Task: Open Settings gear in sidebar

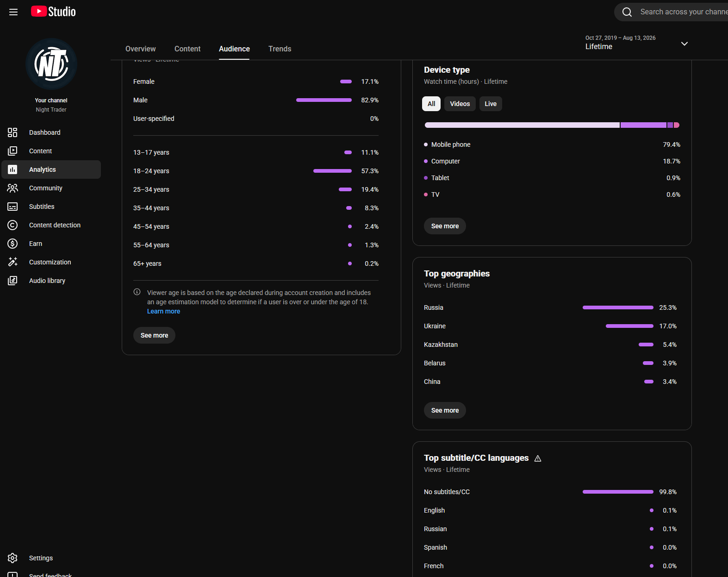Action: point(12,558)
